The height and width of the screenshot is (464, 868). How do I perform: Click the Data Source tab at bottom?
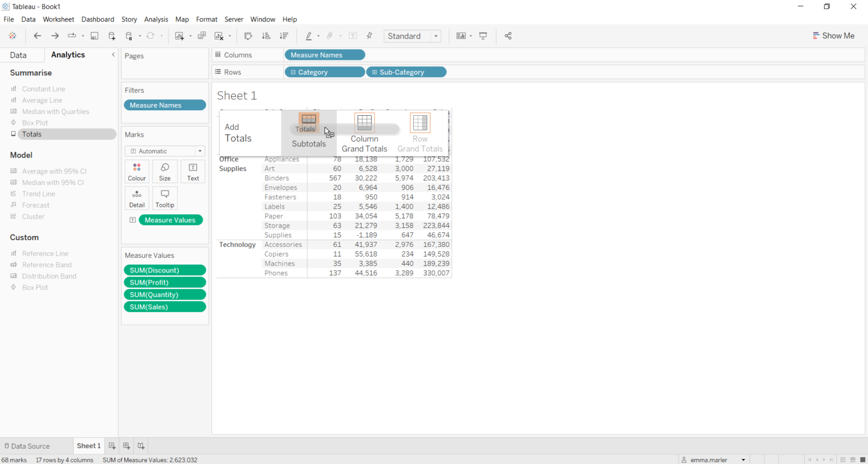click(x=29, y=446)
